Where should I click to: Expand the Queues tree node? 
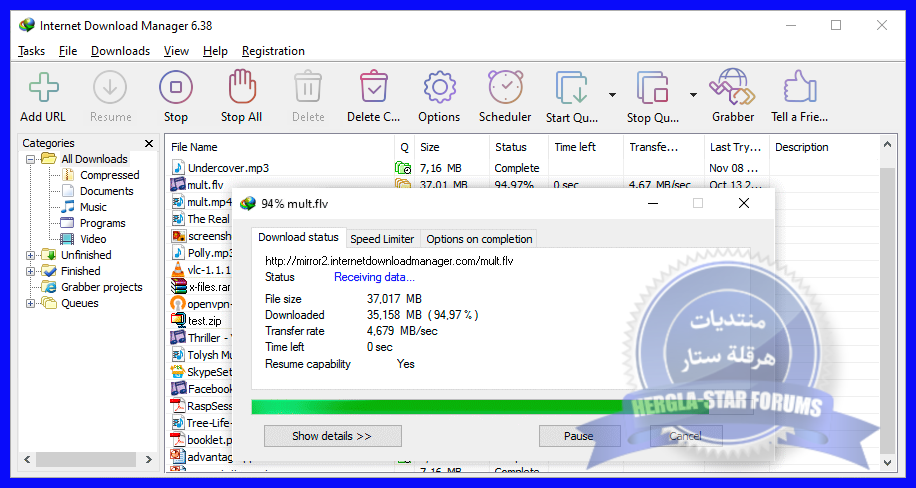tap(31, 303)
